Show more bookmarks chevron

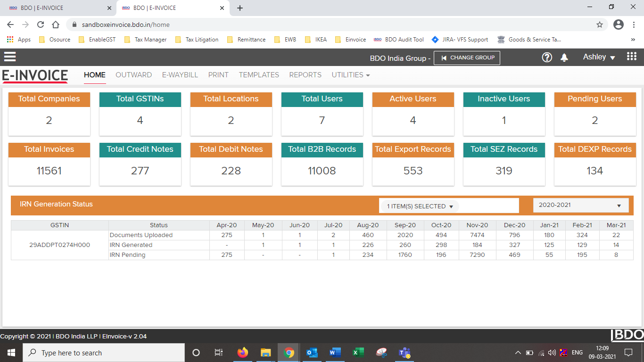[633, 40]
